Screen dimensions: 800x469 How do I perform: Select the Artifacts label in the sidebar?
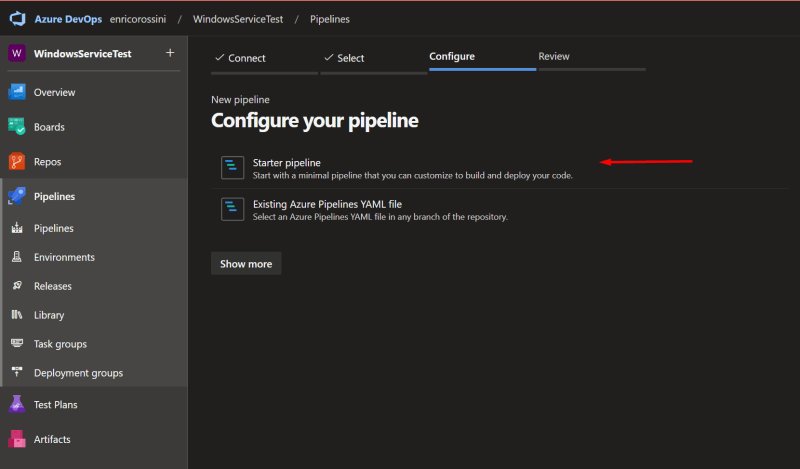[x=52, y=439]
